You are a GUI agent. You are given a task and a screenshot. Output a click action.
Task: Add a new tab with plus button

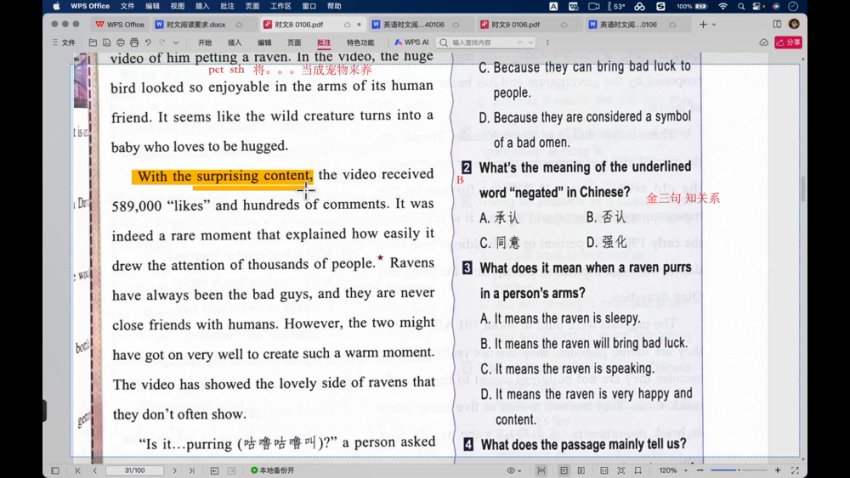click(703, 23)
